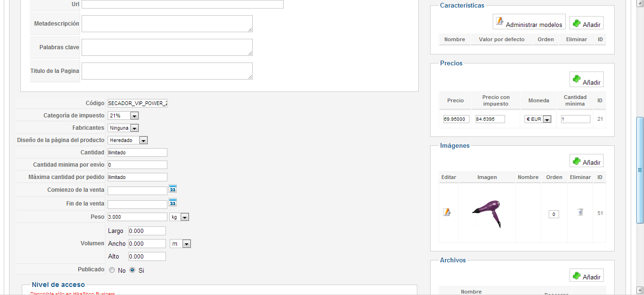
Task: Click the edit image pencil icon
Action: click(x=447, y=212)
